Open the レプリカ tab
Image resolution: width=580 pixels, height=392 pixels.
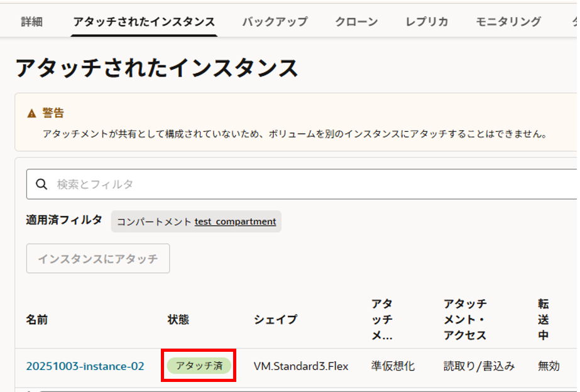(x=427, y=21)
